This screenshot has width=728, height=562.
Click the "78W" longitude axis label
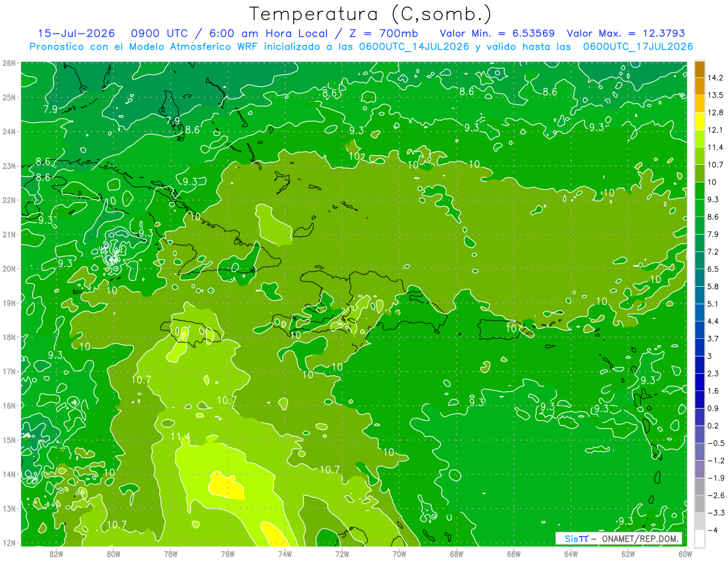[170, 554]
